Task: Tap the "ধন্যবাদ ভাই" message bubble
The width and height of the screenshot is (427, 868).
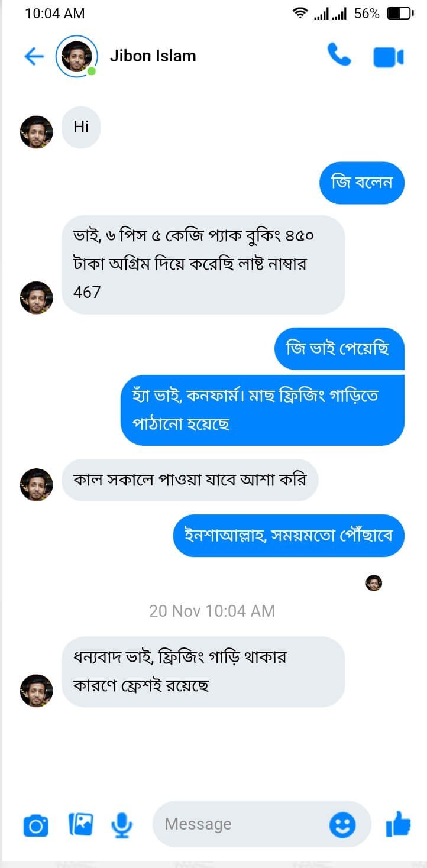Action: (x=203, y=671)
